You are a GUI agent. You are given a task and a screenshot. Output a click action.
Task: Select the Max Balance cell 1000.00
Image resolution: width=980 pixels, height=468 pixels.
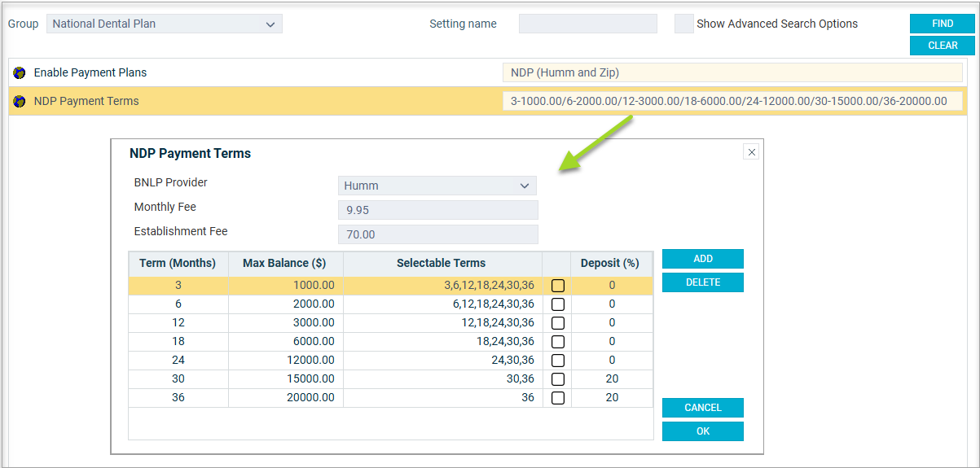click(x=285, y=286)
